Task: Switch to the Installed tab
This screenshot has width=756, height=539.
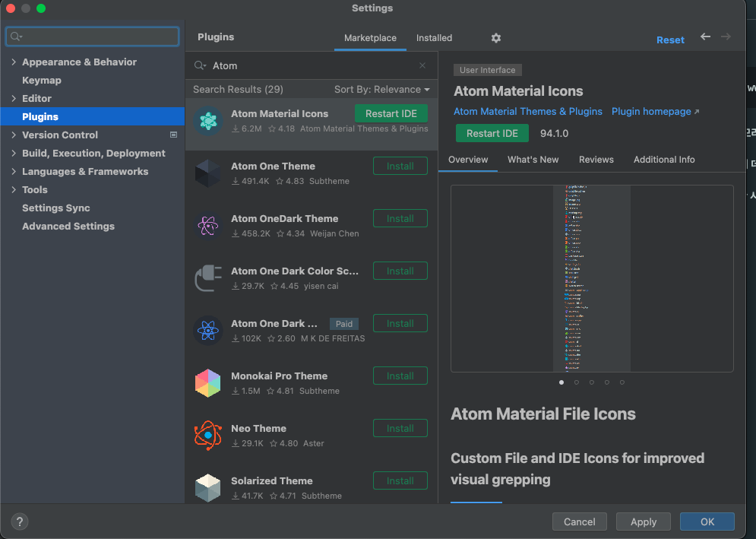Action: click(434, 38)
